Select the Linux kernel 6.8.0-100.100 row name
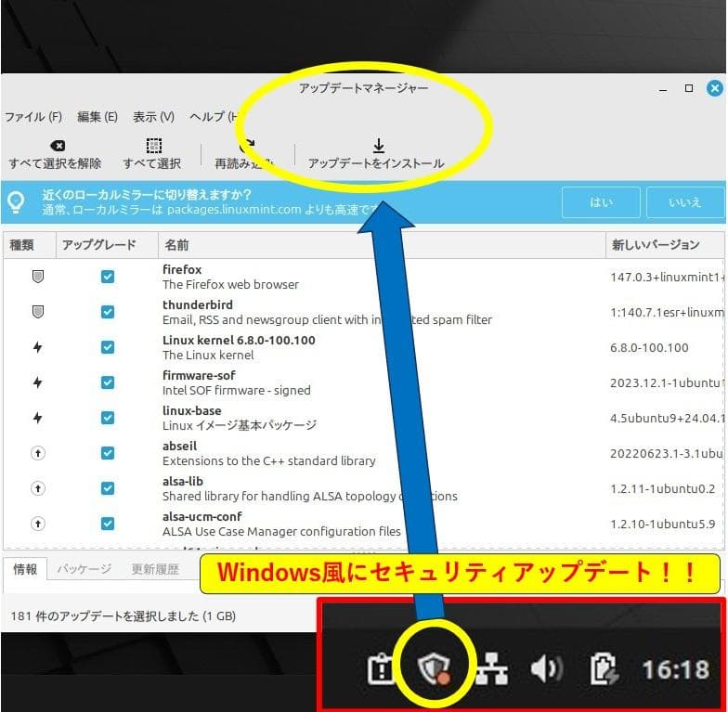 pyautogui.click(x=239, y=340)
